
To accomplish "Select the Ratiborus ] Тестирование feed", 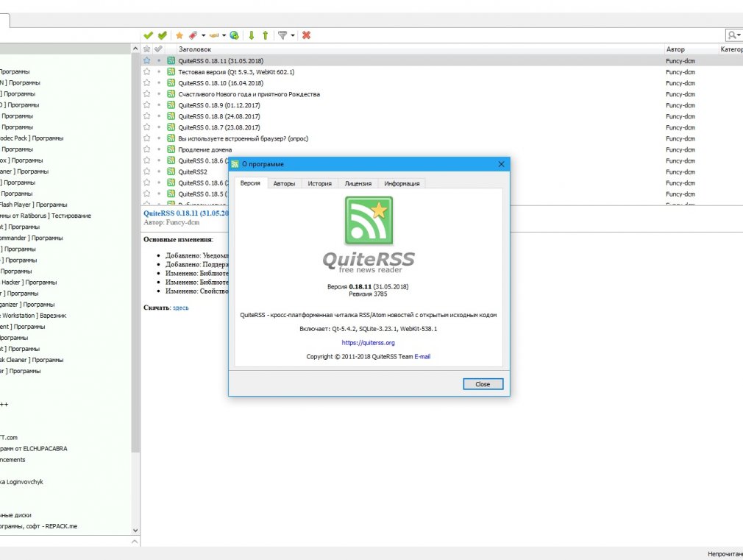I will click(x=46, y=216).
